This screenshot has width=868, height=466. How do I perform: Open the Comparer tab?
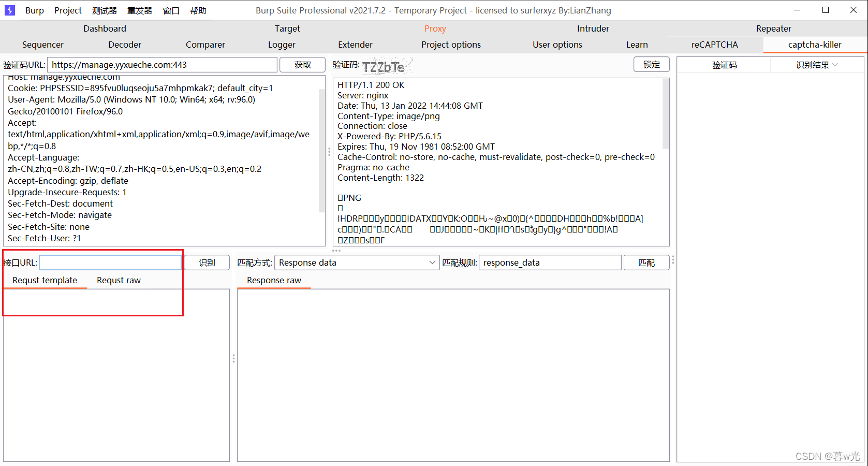[x=205, y=45]
